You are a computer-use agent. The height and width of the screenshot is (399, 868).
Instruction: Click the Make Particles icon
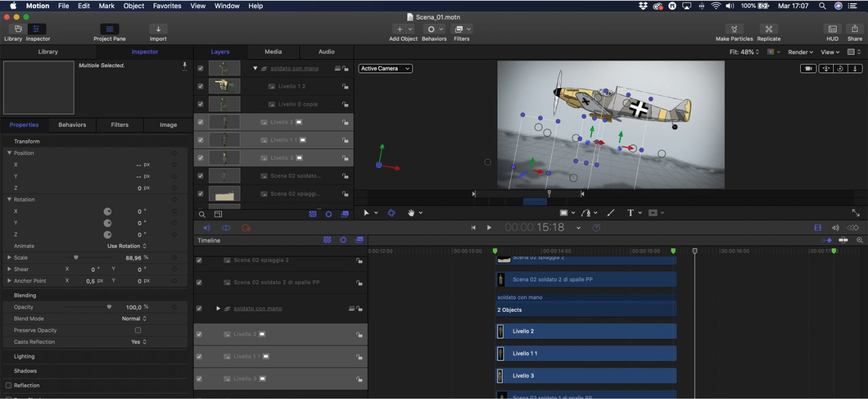(x=734, y=29)
